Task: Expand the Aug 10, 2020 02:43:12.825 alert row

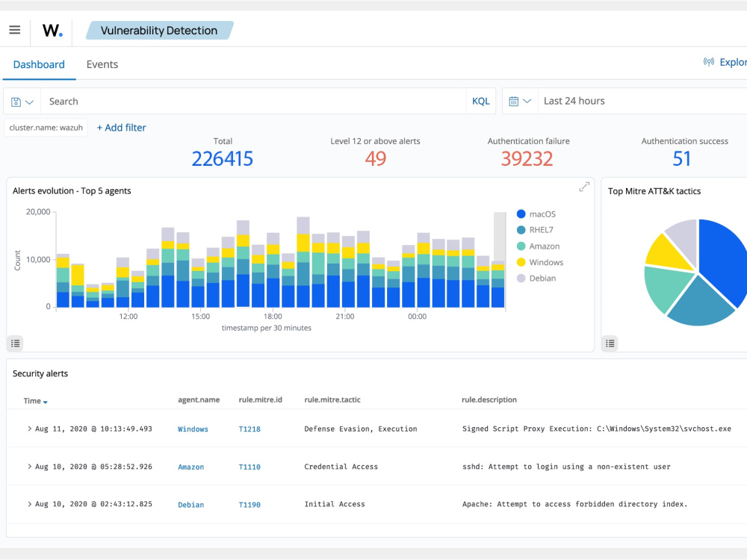Action: click(x=30, y=504)
